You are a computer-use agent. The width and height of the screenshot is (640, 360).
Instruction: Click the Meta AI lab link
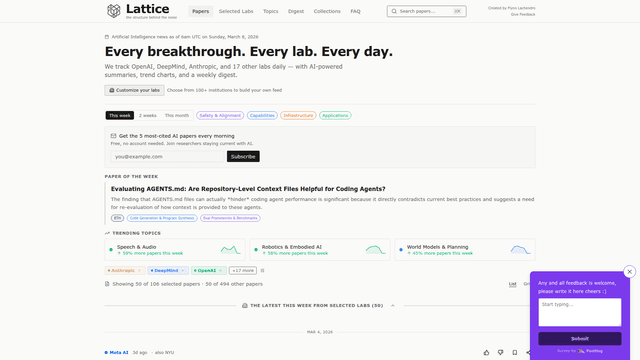coord(119,352)
